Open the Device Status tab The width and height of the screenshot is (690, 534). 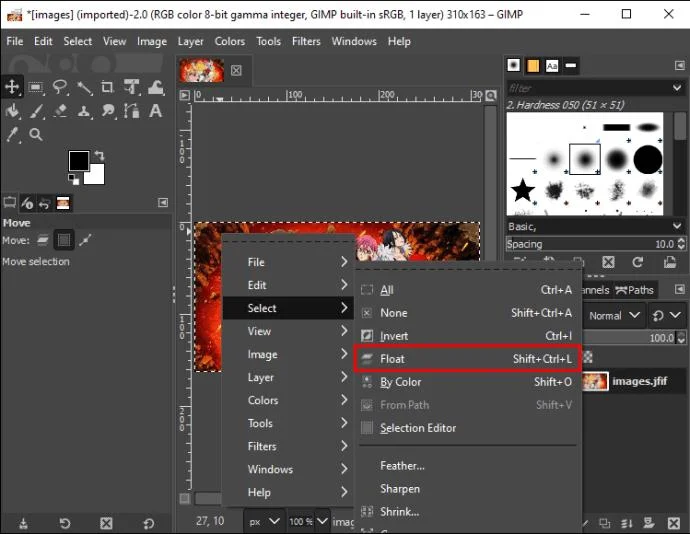pos(27,203)
